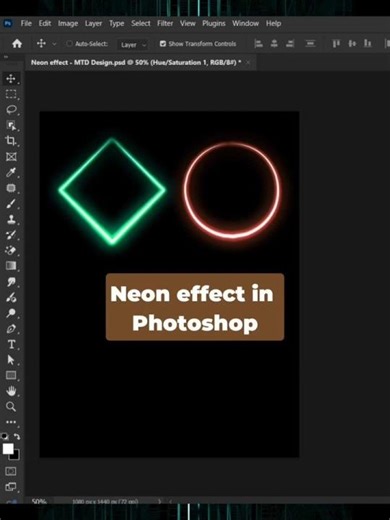The height and width of the screenshot is (520, 390).
Task: Select the Eraser tool
Action: 11,250
